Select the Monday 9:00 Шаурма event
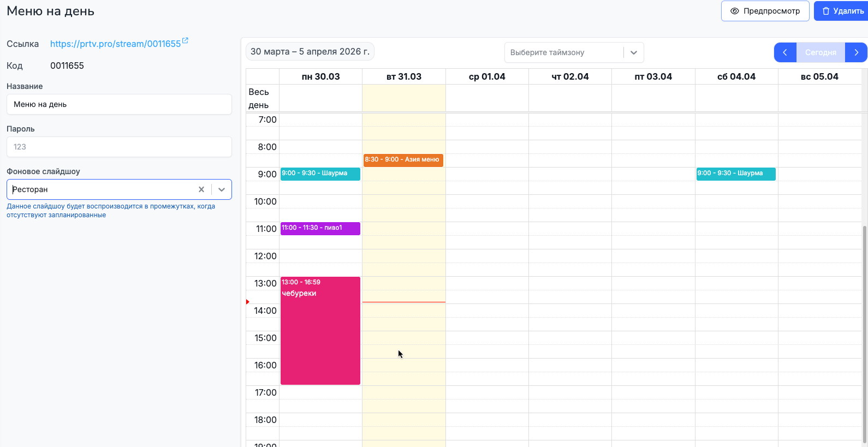Viewport: 868px width, 447px height. [320, 174]
